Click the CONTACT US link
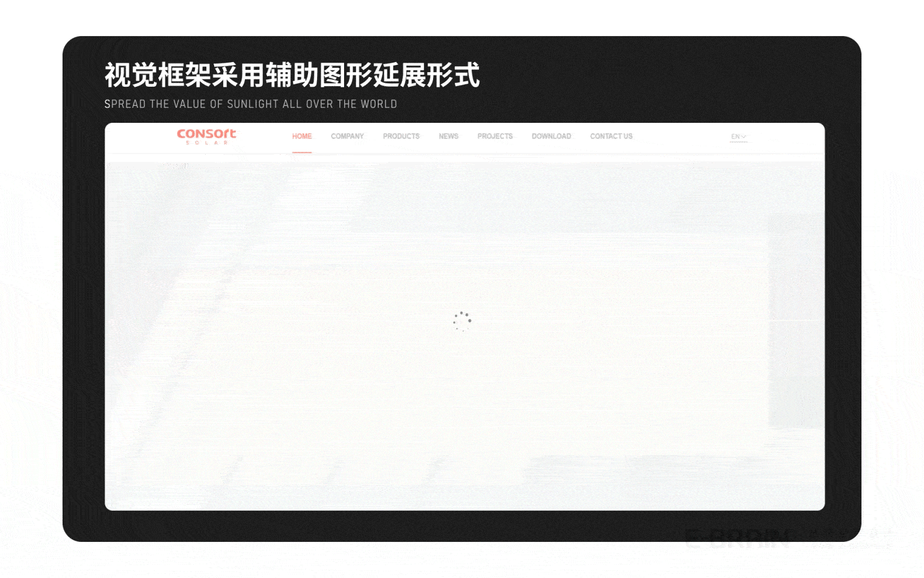The width and height of the screenshot is (924, 578). (x=611, y=137)
